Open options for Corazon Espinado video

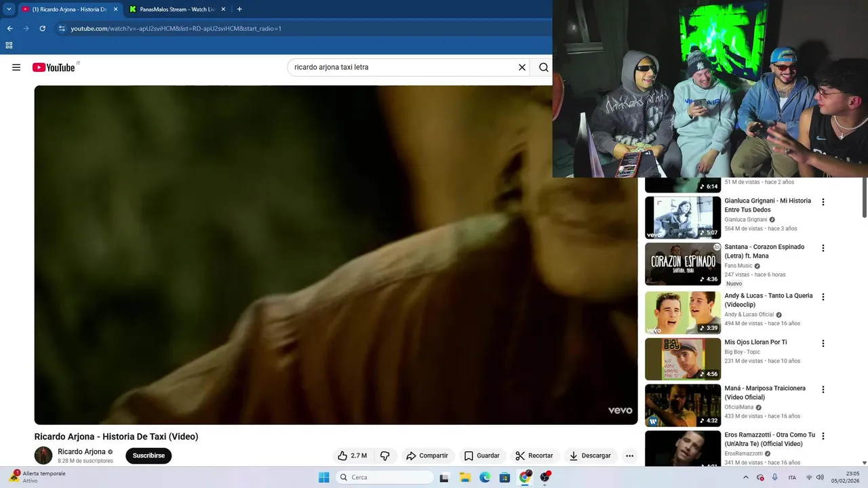point(823,248)
